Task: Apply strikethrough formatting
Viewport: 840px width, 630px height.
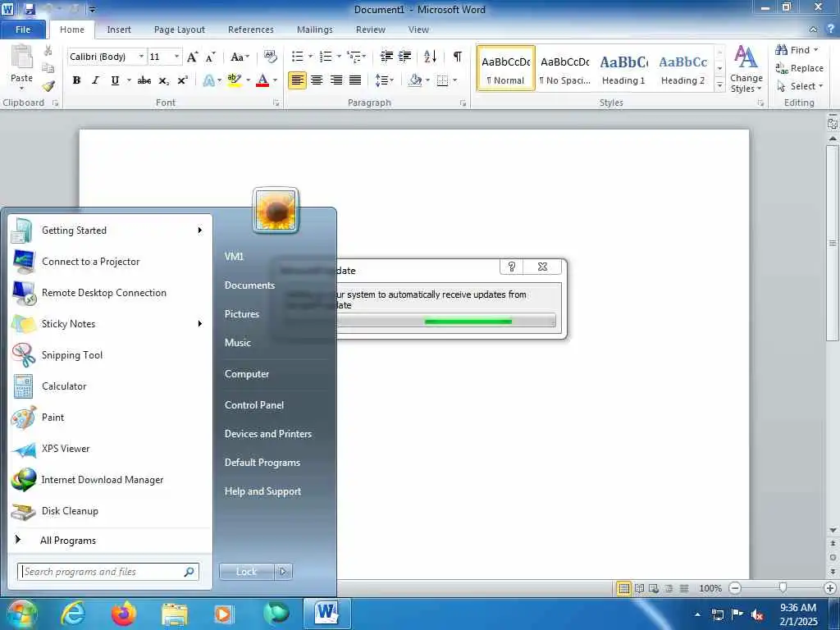Action: point(144,80)
